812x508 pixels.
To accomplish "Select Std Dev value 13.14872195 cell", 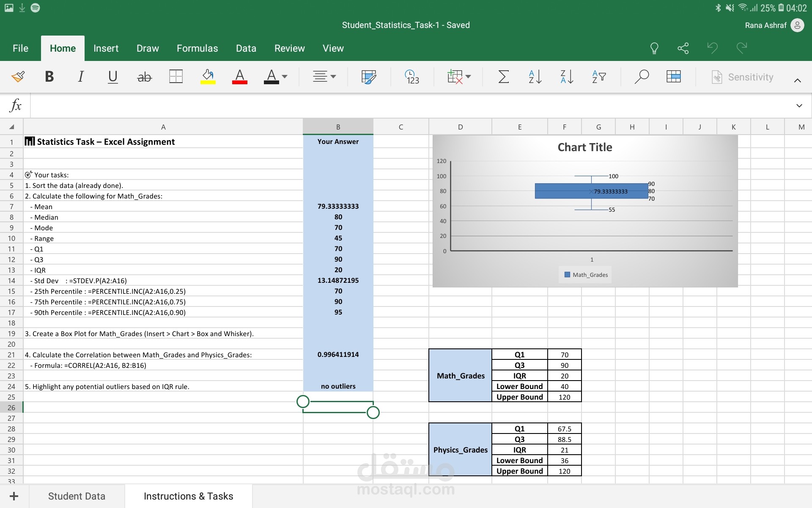I will click(338, 281).
